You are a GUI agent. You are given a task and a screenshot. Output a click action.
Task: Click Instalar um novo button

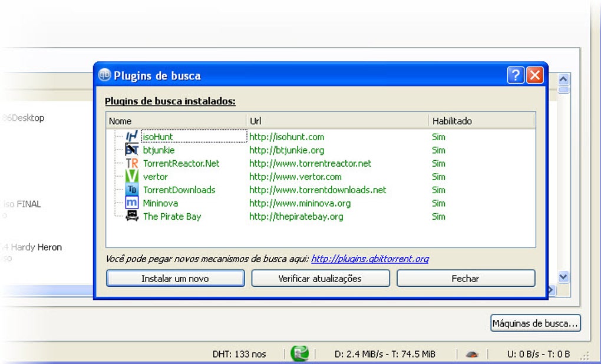175,278
